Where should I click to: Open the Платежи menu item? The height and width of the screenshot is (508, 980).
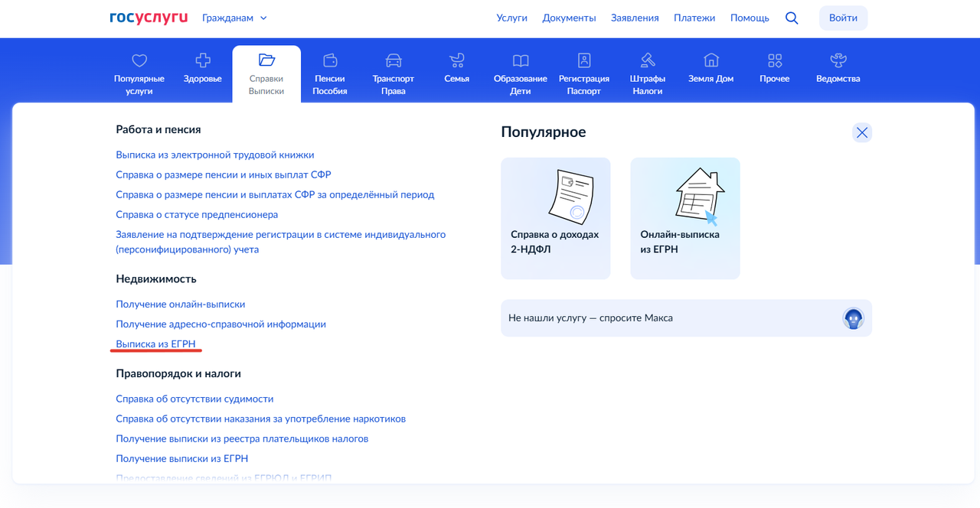694,18
